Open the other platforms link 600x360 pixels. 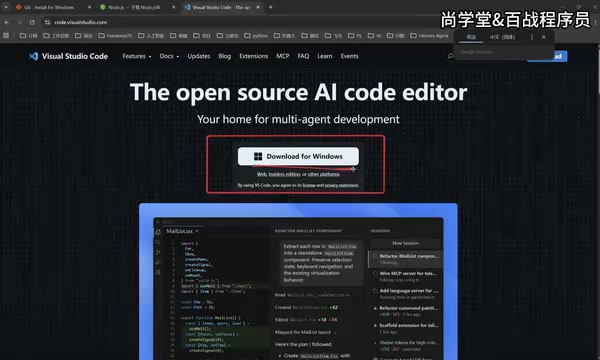point(324,174)
